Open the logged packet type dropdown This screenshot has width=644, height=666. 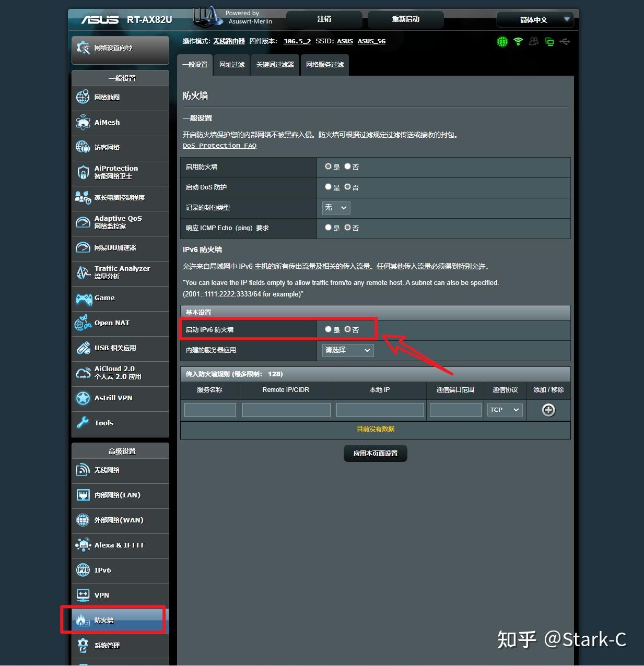click(335, 208)
